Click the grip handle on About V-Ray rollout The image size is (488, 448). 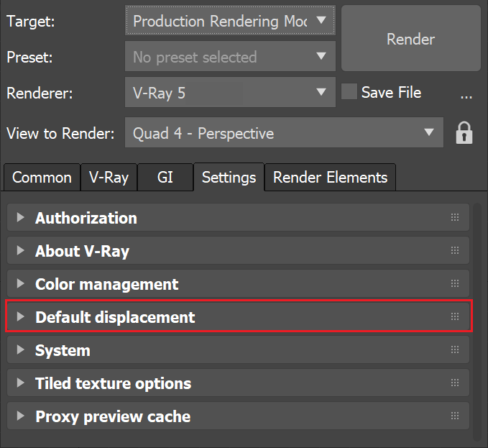[x=454, y=251]
